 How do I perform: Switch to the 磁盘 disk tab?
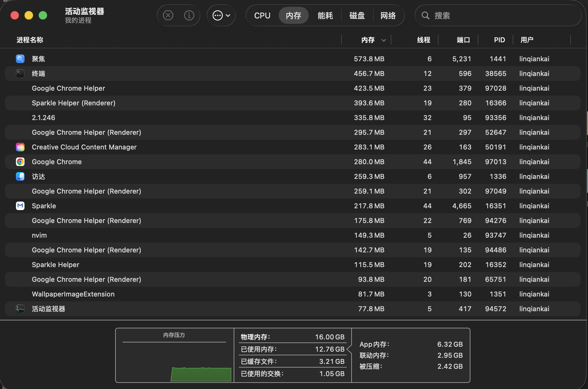357,15
